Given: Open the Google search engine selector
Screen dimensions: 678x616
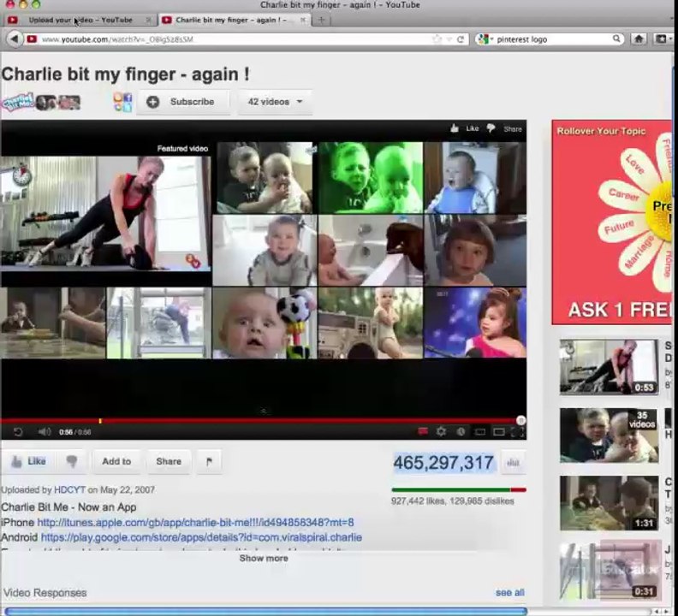Looking at the screenshot, I should tap(485, 39).
